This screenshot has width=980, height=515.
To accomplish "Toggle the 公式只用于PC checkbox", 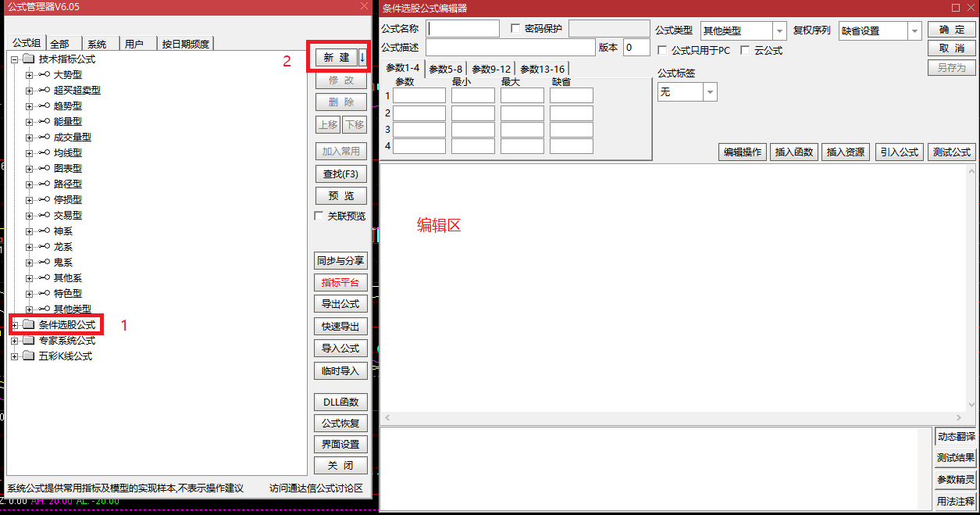I will point(663,51).
